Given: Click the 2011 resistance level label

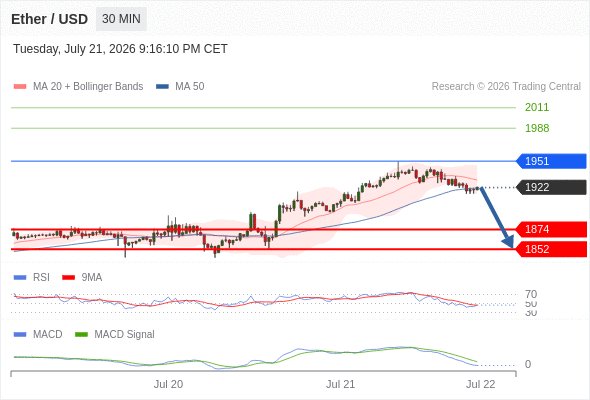Looking at the screenshot, I should click(537, 107).
